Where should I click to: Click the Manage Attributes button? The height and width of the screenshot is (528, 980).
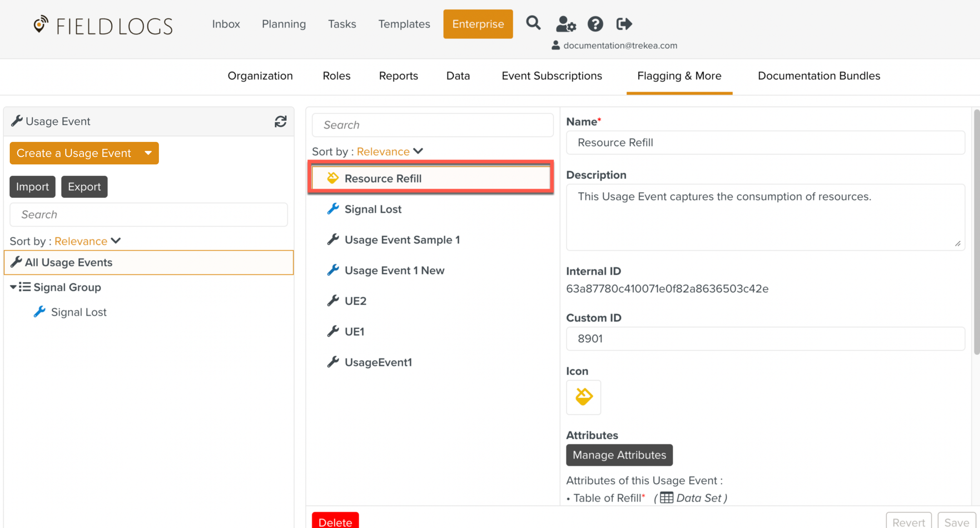[619, 455]
